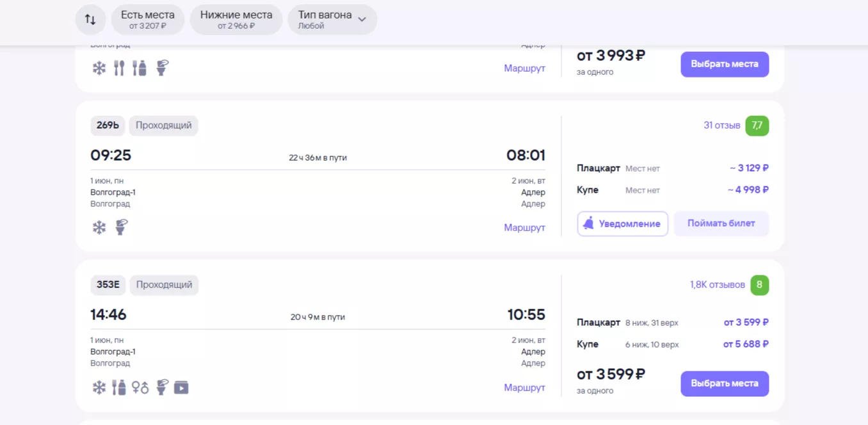Toggle the "Нижние места" filter
This screenshot has width=868, height=425.
(236, 20)
